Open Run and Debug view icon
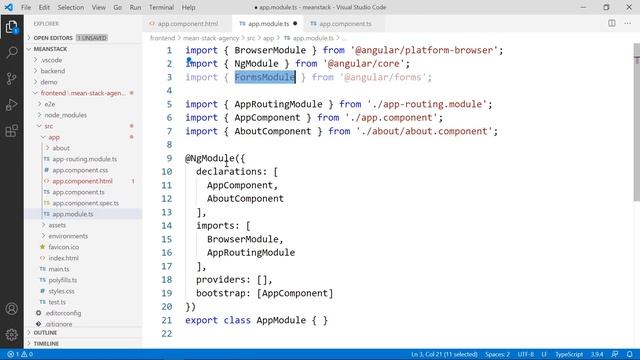 11,105
